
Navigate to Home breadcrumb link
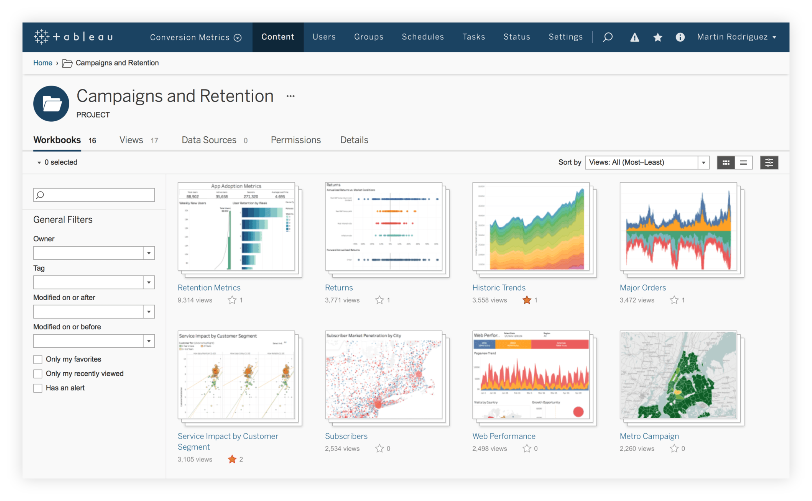click(42, 63)
